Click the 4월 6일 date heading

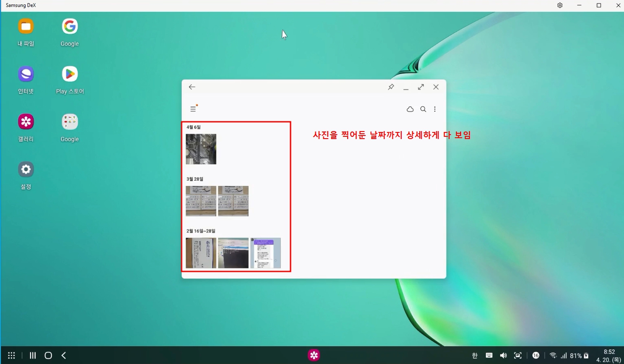(194, 127)
